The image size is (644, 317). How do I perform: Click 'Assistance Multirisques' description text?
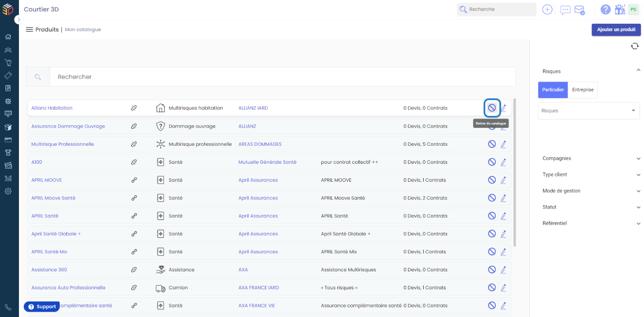[349, 270]
